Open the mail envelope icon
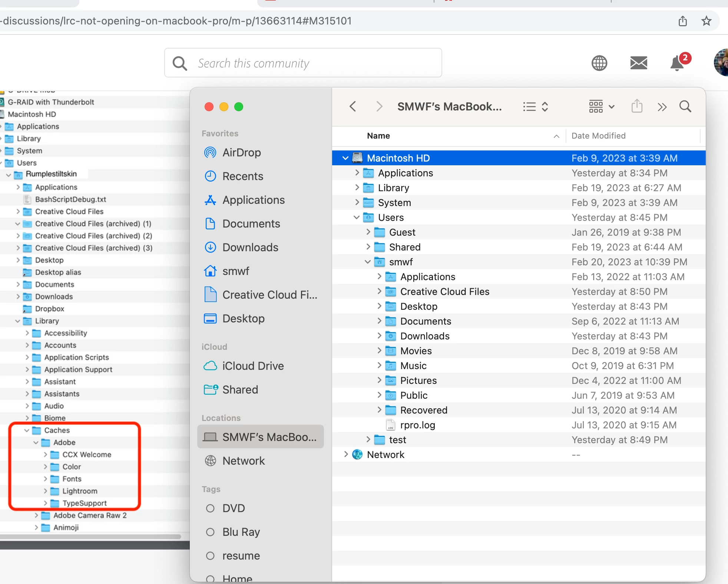This screenshot has height=584, width=728. (x=639, y=63)
